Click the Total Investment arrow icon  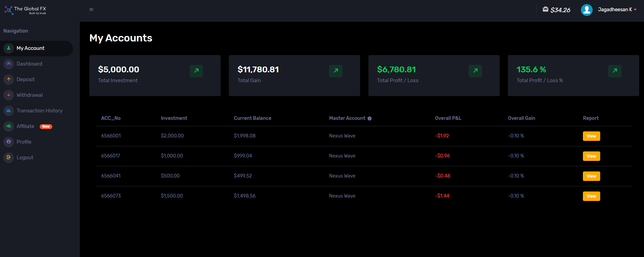[x=196, y=71]
